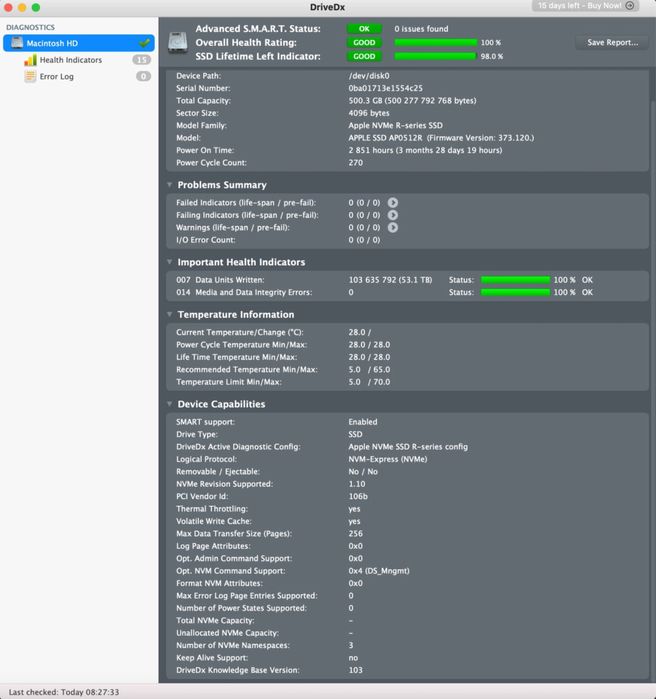Collapse the Problems Summary section
The width and height of the screenshot is (656, 699).
tap(169, 185)
